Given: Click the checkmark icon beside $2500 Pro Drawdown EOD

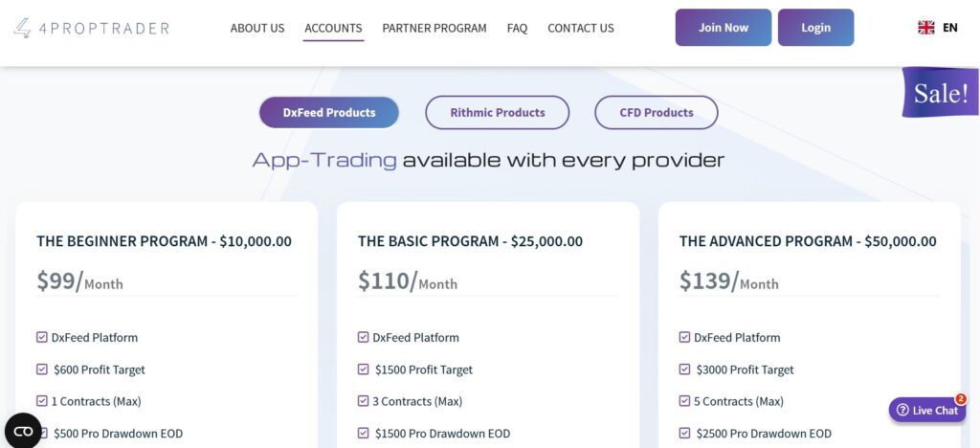Looking at the screenshot, I should coord(685,434).
